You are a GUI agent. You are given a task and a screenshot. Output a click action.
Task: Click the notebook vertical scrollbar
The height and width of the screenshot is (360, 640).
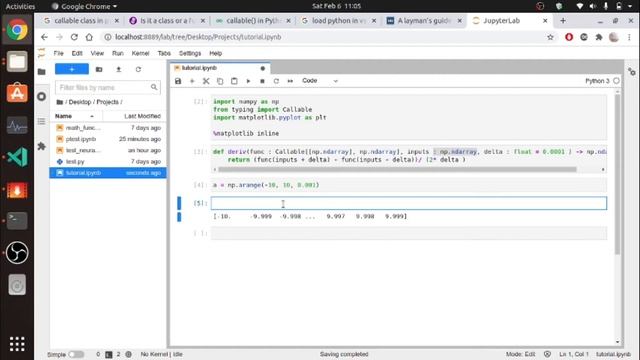pyautogui.click(x=617, y=175)
